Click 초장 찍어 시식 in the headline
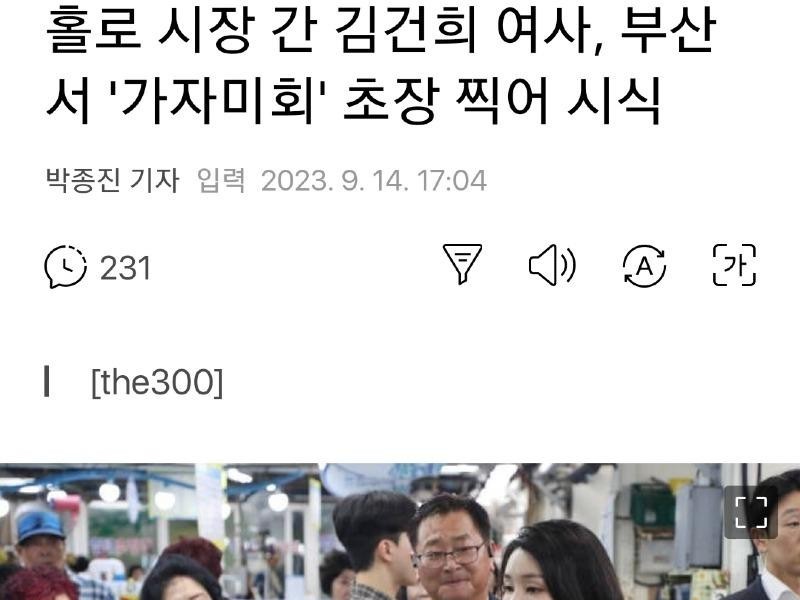The height and width of the screenshot is (600, 800). pos(502,101)
